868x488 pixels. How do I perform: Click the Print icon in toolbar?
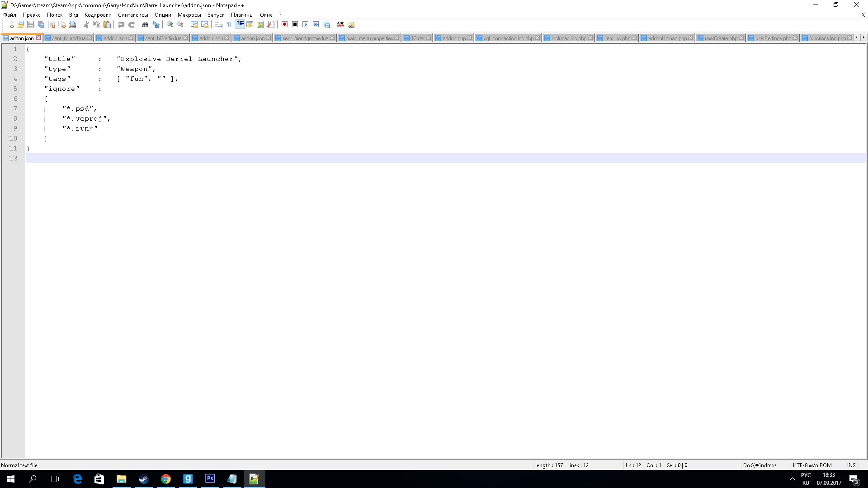point(72,24)
